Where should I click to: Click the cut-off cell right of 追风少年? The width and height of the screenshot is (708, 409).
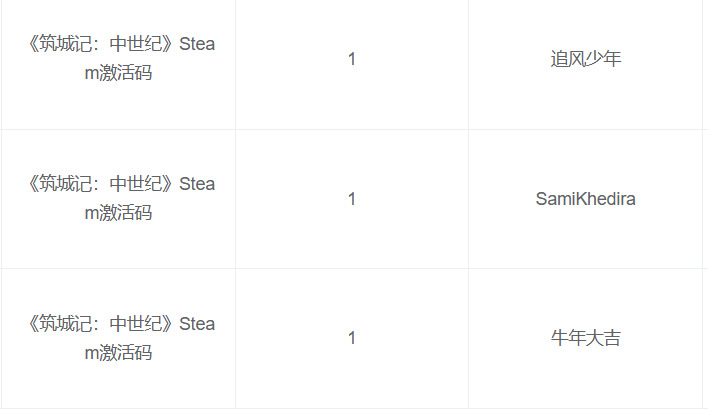[x=704, y=59]
